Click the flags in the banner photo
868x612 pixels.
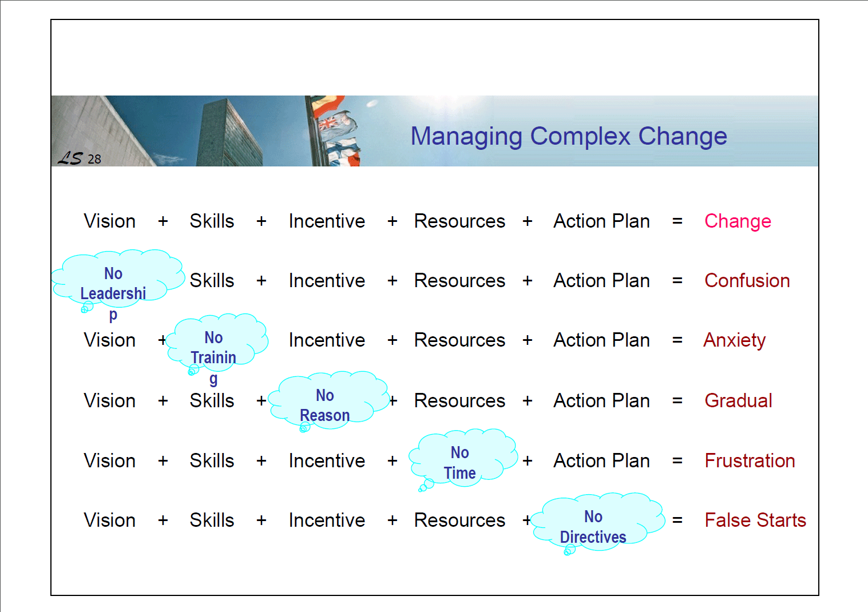(x=336, y=131)
